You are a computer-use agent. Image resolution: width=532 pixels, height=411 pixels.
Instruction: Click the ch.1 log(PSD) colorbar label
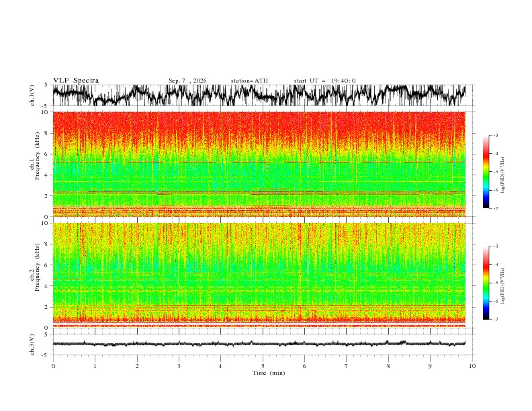(x=502, y=175)
